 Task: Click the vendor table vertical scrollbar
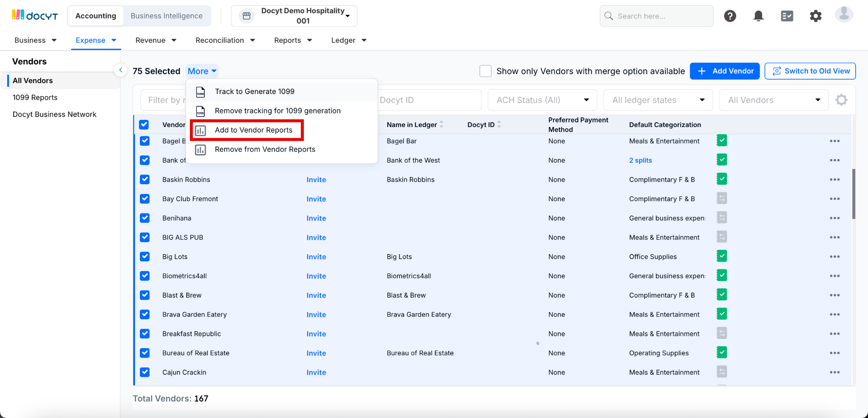[x=854, y=194]
